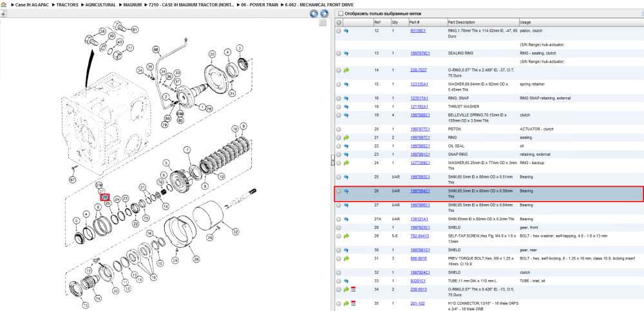
Task: Click the green arrow icon in ref 14 row
Action: click(346, 70)
